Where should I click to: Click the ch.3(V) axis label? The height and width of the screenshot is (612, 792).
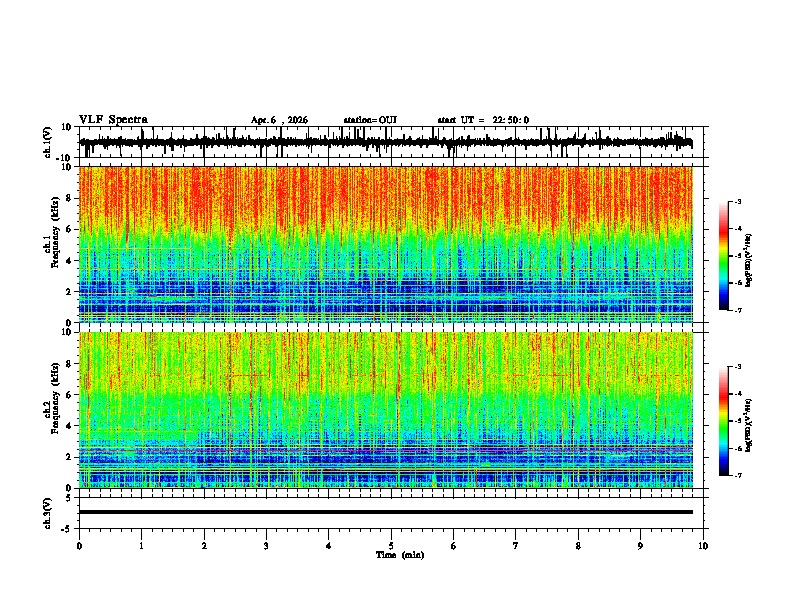(48, 513)
